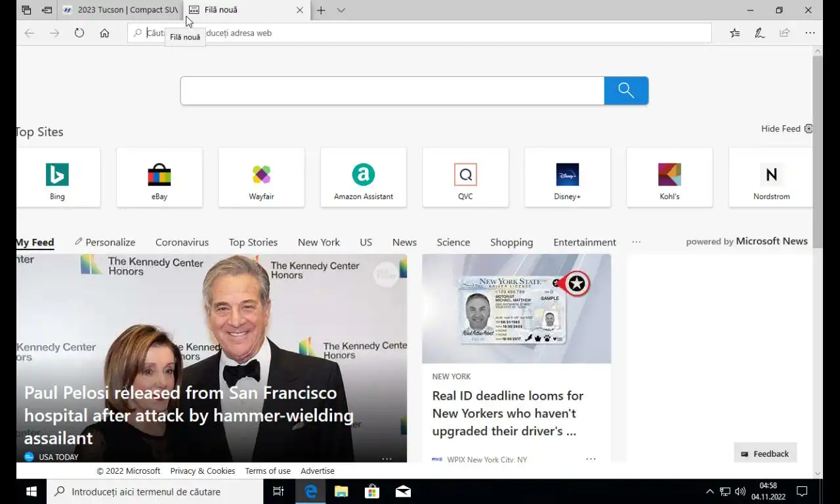Image resolution: width=840 pixels, height=504 pixels.
Task: Close the Filă nouă tab
Action: point(300,10)
